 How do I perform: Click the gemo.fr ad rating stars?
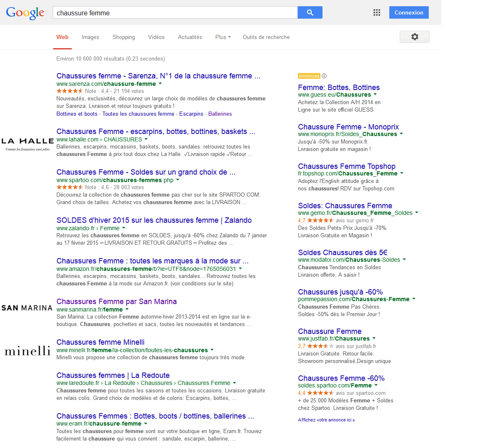click(320, 220)
